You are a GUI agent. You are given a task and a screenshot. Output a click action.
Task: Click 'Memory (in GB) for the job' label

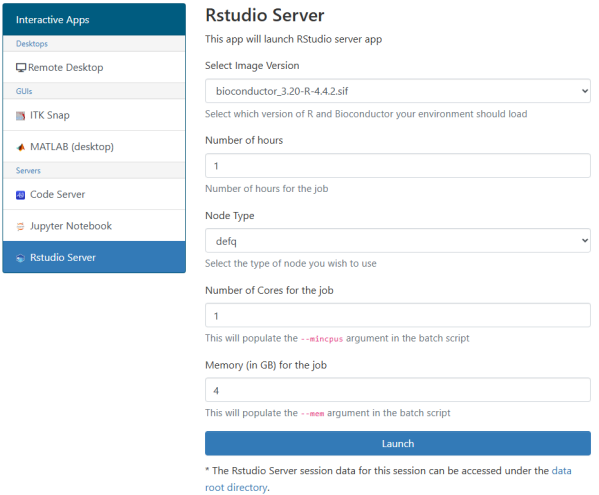tap(266, 366)
